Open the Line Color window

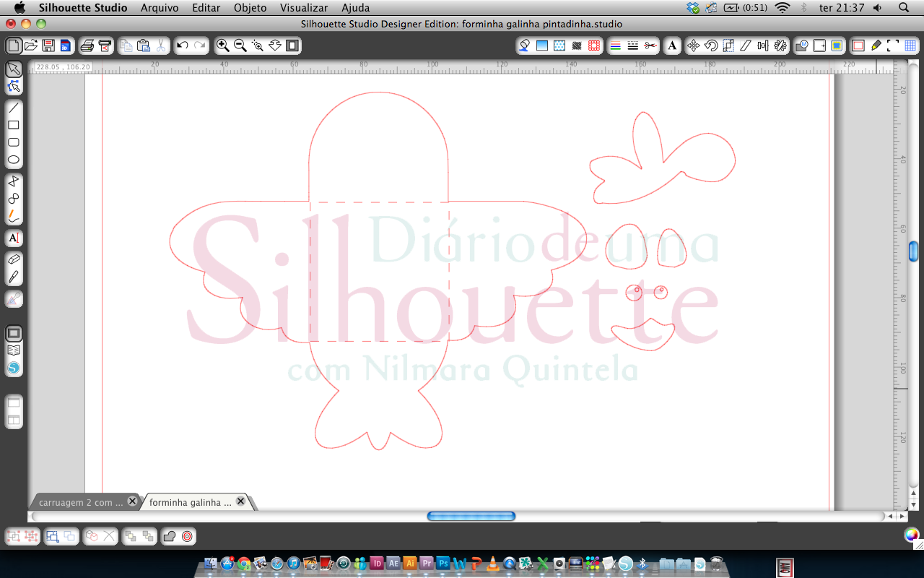[616, 46]
